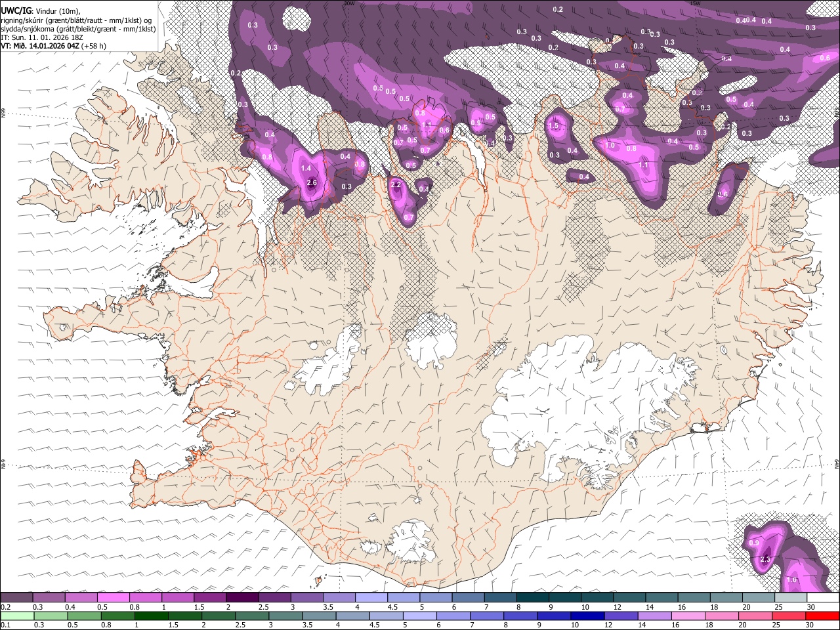The width and height of the screenshot is (840, 630).
Task: Click the '30' label of the upper legend bar
Action: (810, 607)
